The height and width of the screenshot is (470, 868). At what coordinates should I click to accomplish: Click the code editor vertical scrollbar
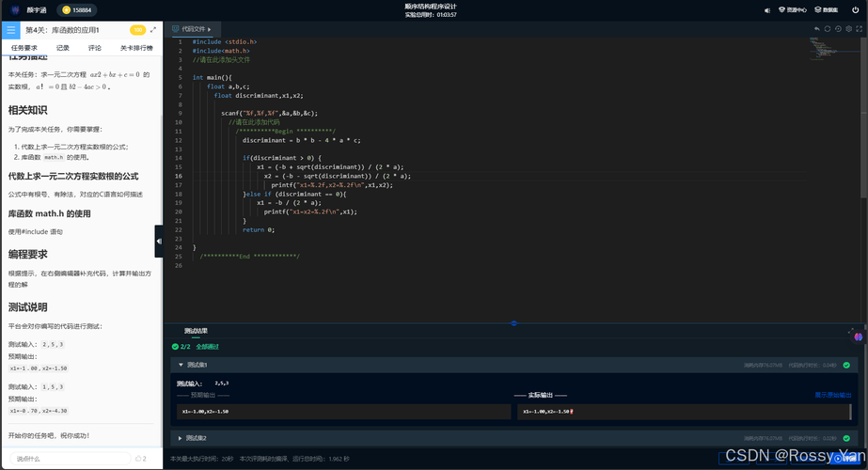(x=864, y=117)
